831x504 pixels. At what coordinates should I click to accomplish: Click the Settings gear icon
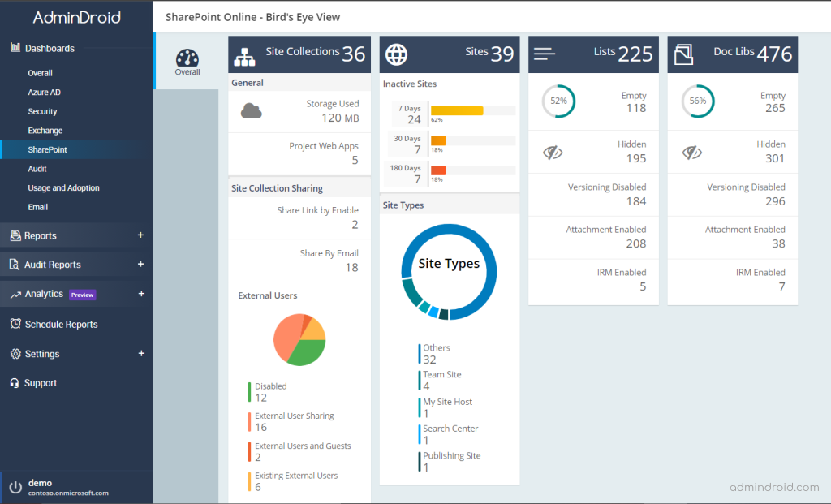coord(15,354)
